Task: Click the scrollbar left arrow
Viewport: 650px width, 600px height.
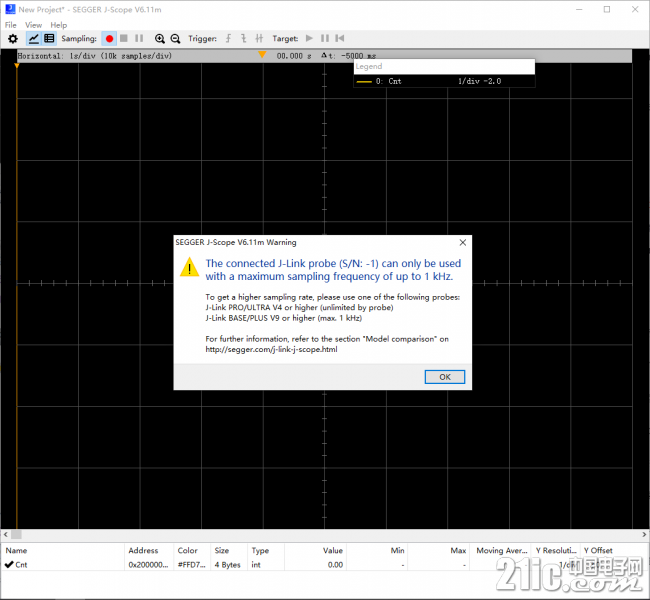Action: click(5, 534)
